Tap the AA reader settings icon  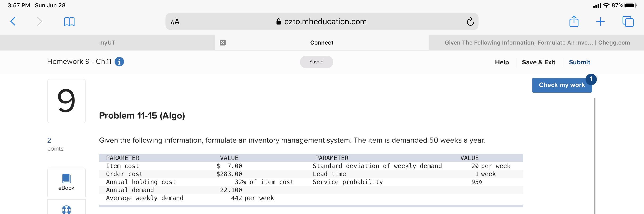click(x=175, y=22)
